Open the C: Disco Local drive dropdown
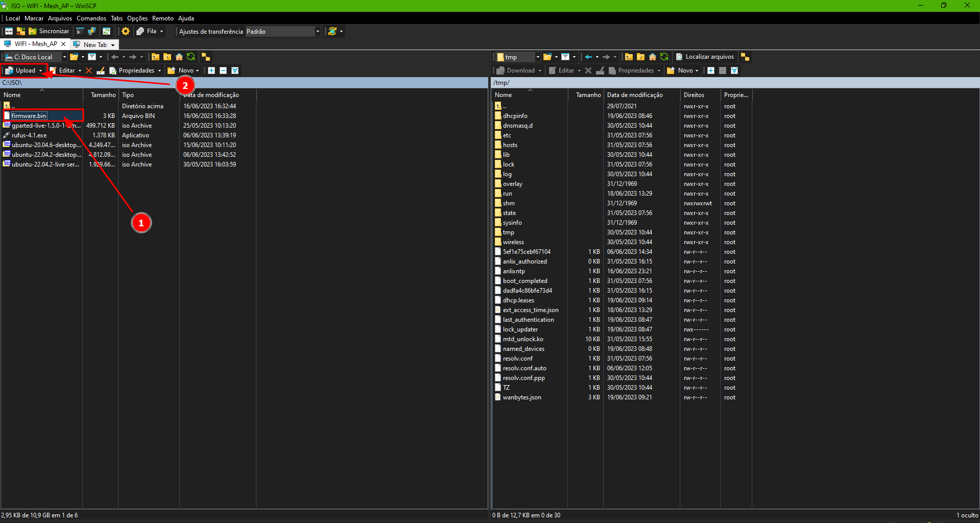Viewport: 980px width, 523px height. click(64, 57)
